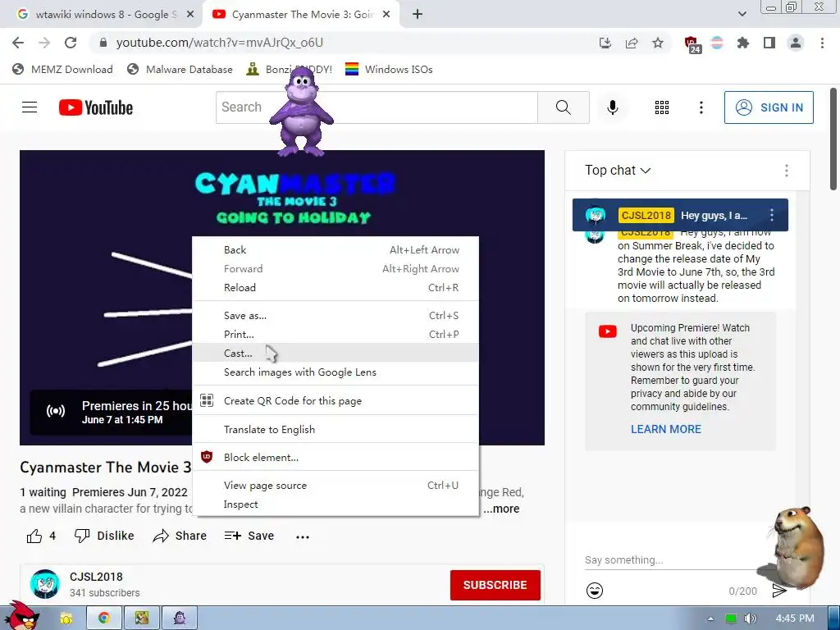Open Malware Database bookmark
The height and width of the screenshot is (630, 840).
tap(180, 69)
